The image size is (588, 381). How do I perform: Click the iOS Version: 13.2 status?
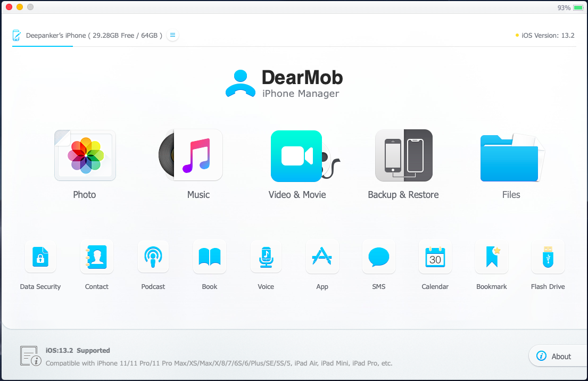pos(545,35)
